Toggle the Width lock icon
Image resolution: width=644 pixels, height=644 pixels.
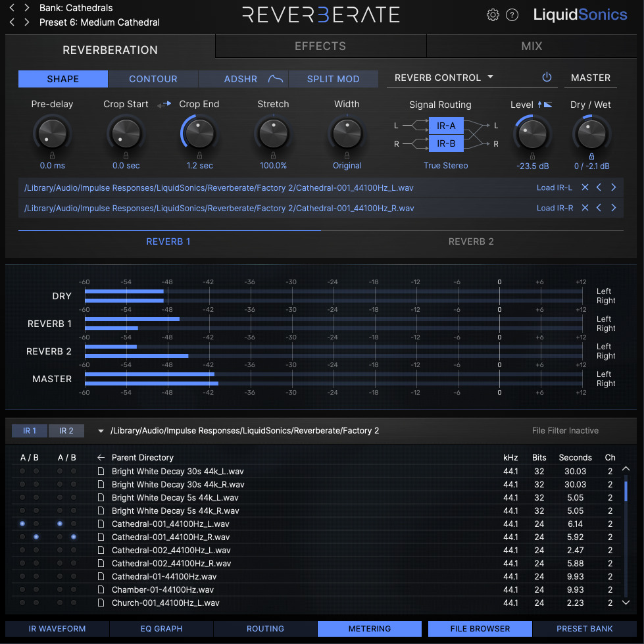347,156
